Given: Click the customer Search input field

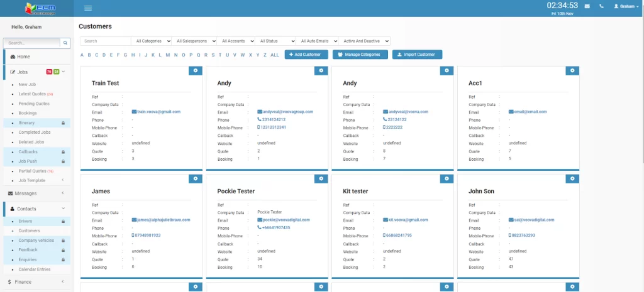Looking at the screenshot, I should 105,41.
